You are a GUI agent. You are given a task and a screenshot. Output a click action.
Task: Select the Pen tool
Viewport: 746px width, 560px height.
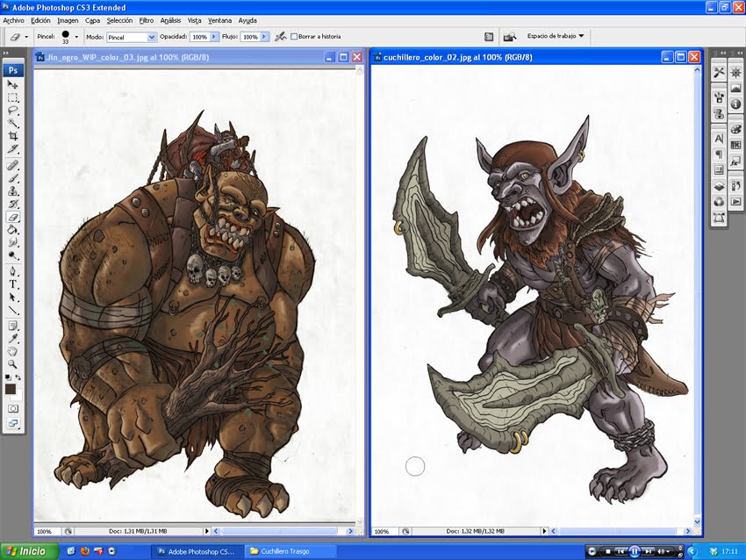(x=13, y=272)
